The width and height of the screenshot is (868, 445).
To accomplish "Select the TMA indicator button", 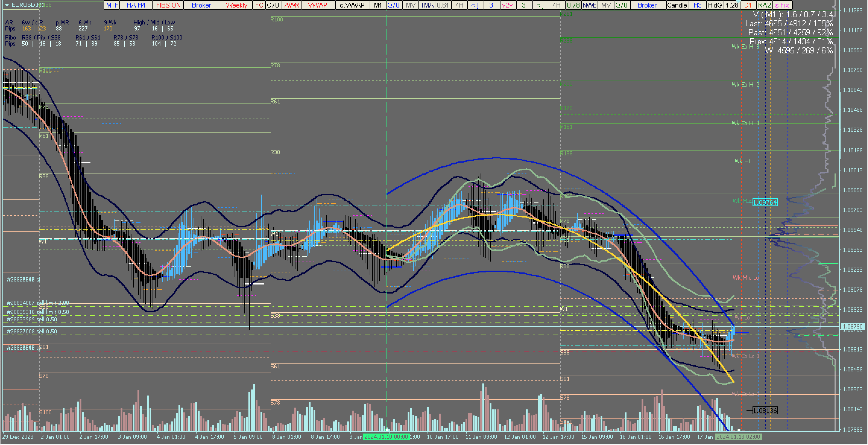I will (427, 5).
